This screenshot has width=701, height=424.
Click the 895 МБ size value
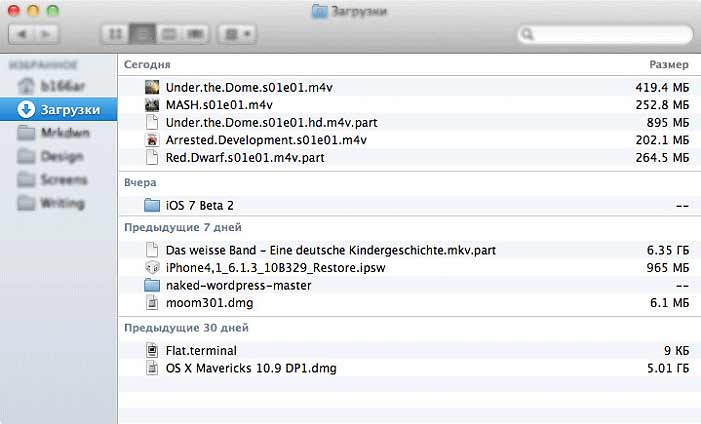[x=668, y=122]
